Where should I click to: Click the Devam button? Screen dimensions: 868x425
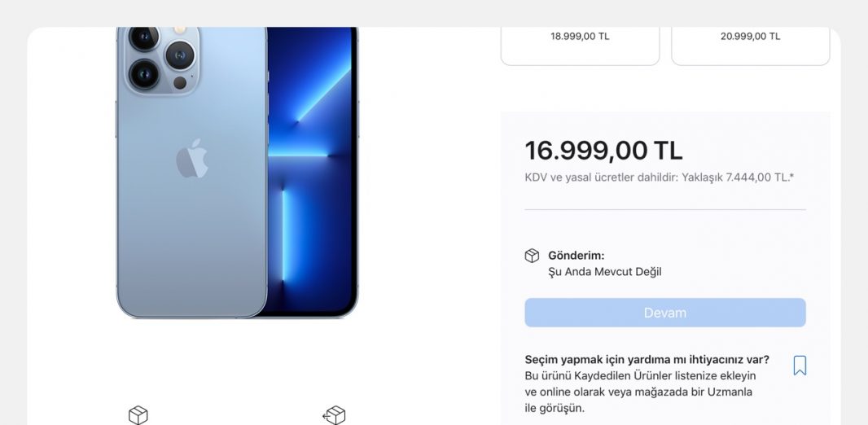[x=664, y=313]
